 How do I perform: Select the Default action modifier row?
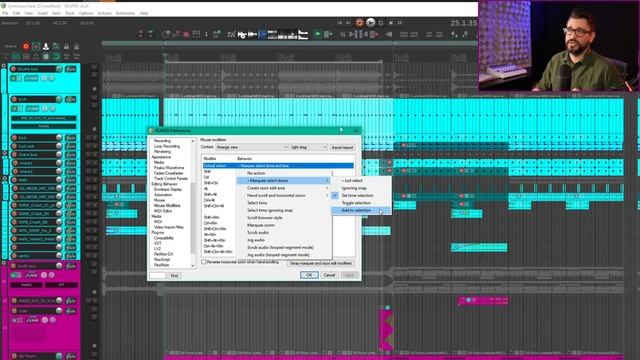click(278, 166)
